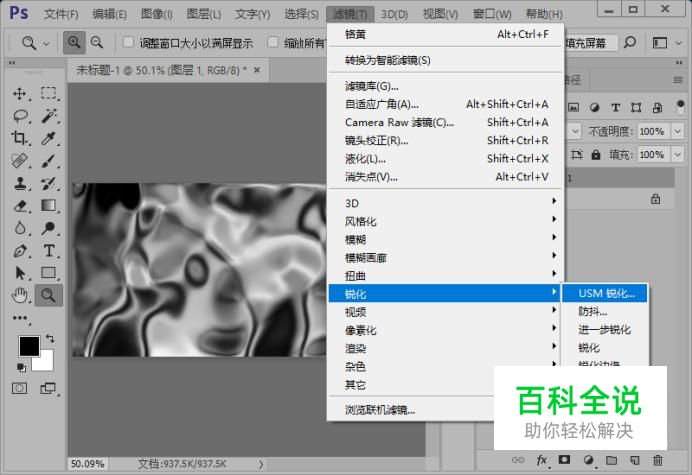
Task: Select the Eraser tool
Action: (19, 206)
